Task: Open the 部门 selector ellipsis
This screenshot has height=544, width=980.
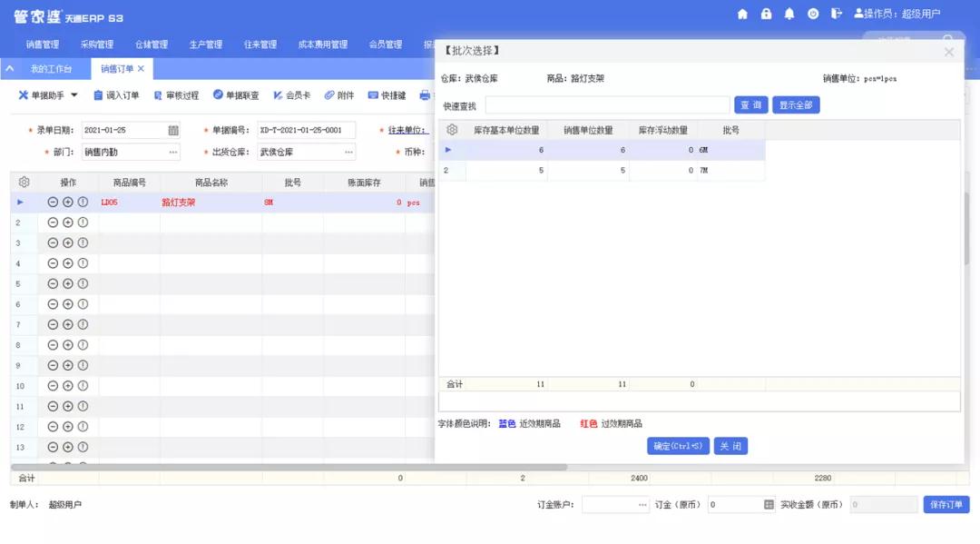Action: [x=172, y=152]
